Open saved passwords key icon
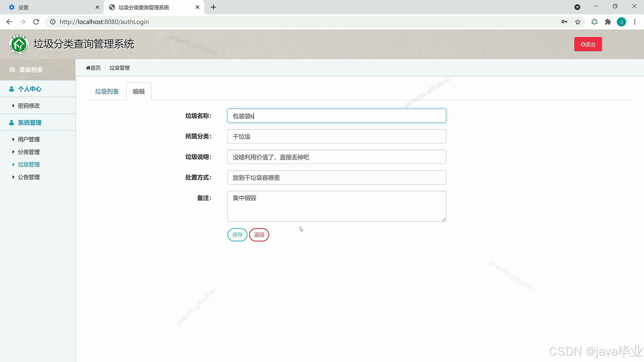Image resolution: width=644 pixels, height=362 pixels. point(564,22)
